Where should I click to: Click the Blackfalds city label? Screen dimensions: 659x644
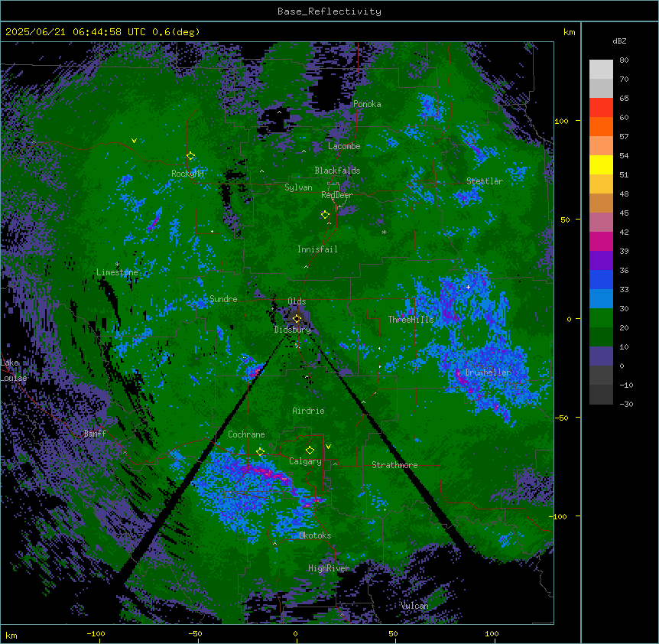pyautogui.click(x=337, y=171)
